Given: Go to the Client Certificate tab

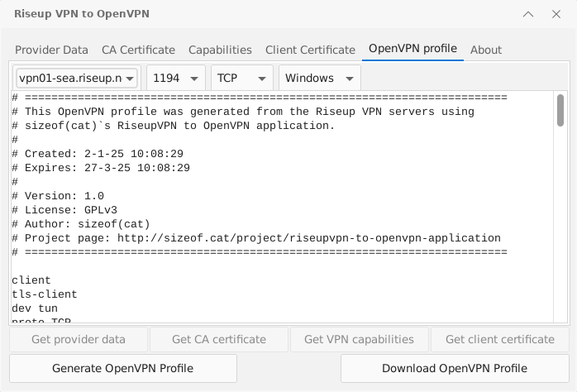Looking at the screenshot, I should coord(310,50).
